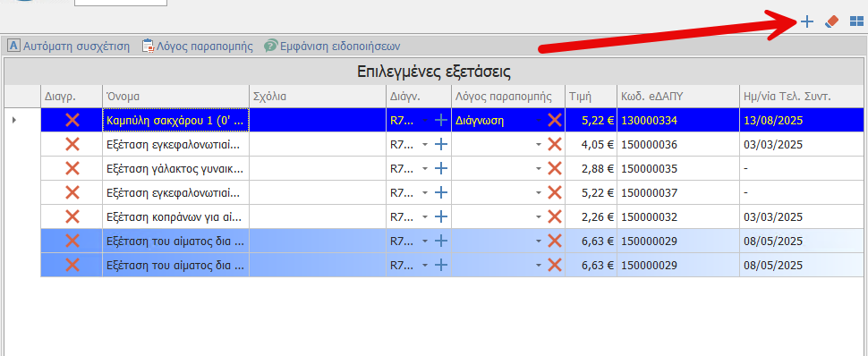
Task: Open the grid layout icon at top right
Action: (856, 21)
